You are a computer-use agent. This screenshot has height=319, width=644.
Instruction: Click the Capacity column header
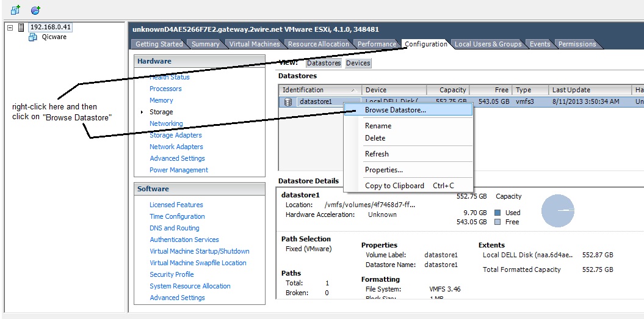[x=447, y=90]
